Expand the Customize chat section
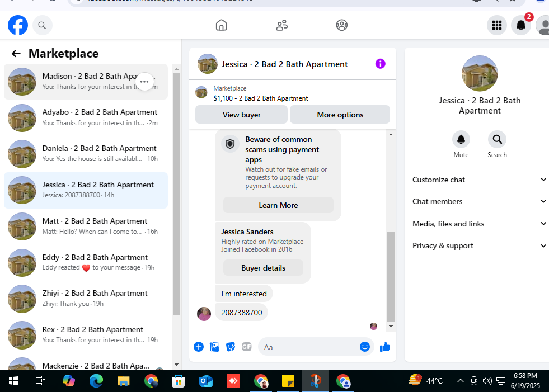The image size is (549, 392). pos(479,180)
